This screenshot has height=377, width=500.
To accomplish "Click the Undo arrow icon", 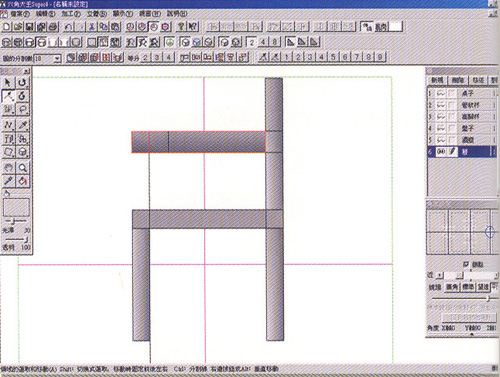I will 68,27.
